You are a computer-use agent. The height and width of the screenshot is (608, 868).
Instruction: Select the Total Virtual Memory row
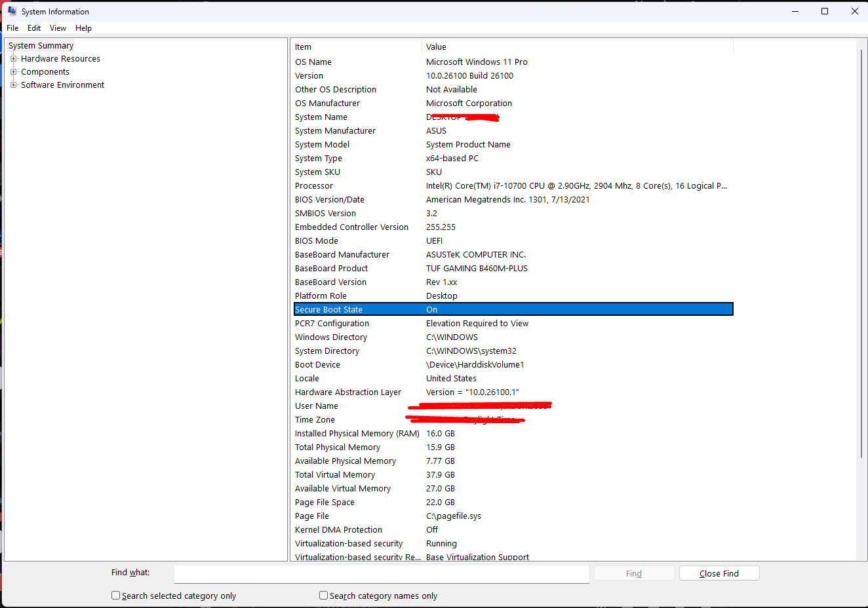click(513, 474)
